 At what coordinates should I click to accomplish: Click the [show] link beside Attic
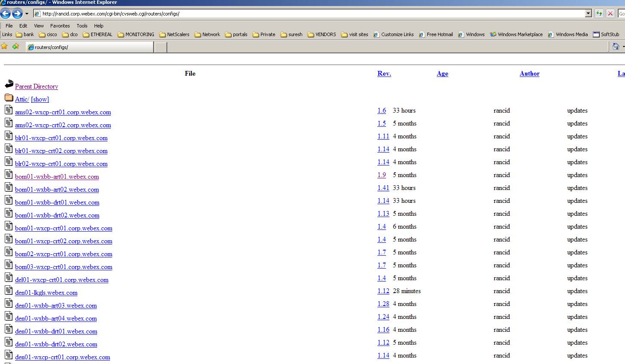[40, 99]
